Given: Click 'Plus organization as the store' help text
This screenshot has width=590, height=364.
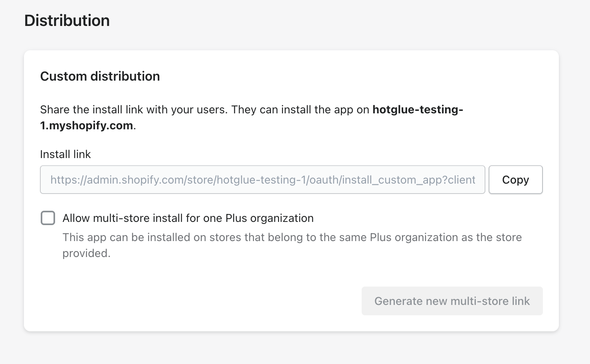Looking at the screenshot, I should (x=446, y=237).
